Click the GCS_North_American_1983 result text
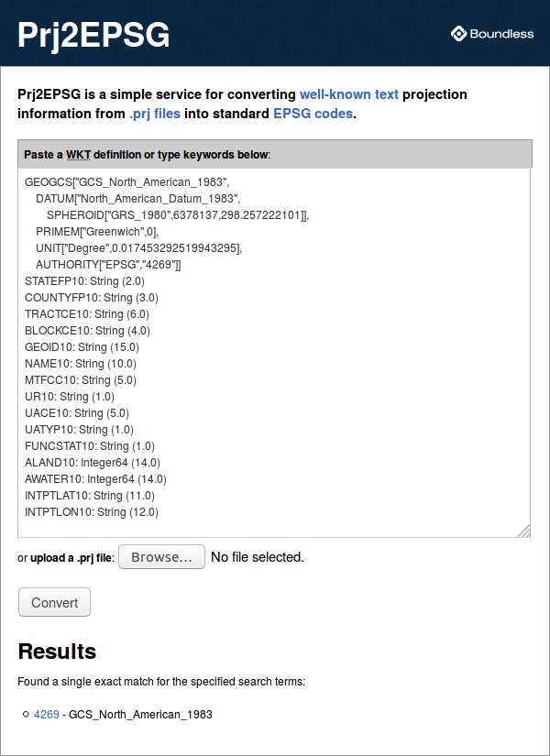The height and width of the screenshot is (756, 550). click(x=140, y=715)
